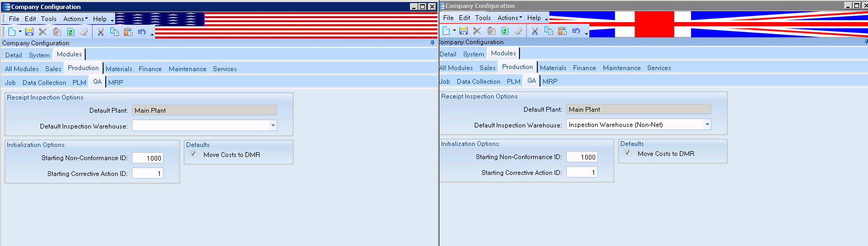Open Attachments paperclip icon in left window
This screenshot has width=868, height=246.
57,32
